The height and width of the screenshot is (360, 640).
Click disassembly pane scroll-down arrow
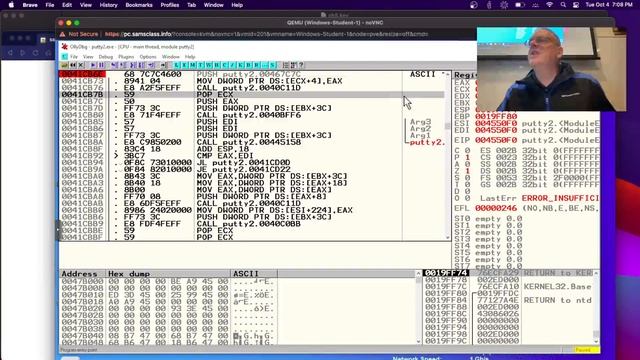click(x=448, y=237)
